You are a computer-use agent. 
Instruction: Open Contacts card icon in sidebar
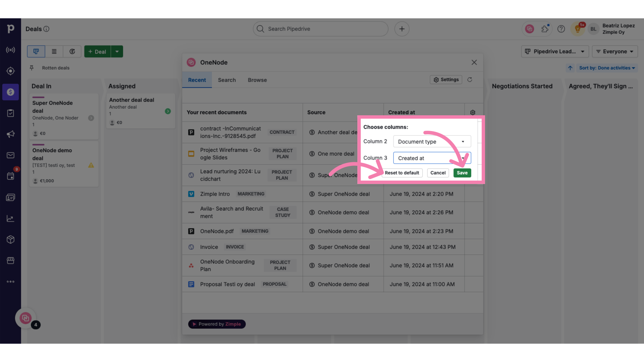(x=10, y=197)
